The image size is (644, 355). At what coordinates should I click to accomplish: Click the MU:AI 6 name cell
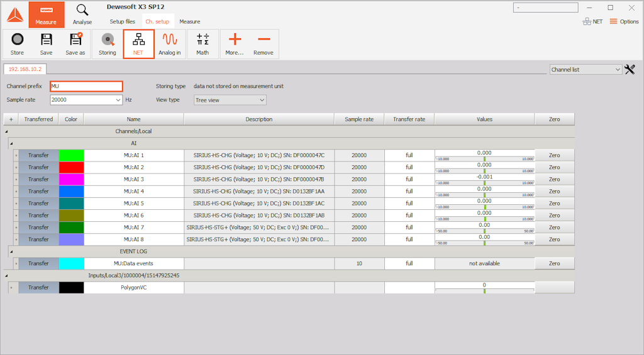point(134,215)
